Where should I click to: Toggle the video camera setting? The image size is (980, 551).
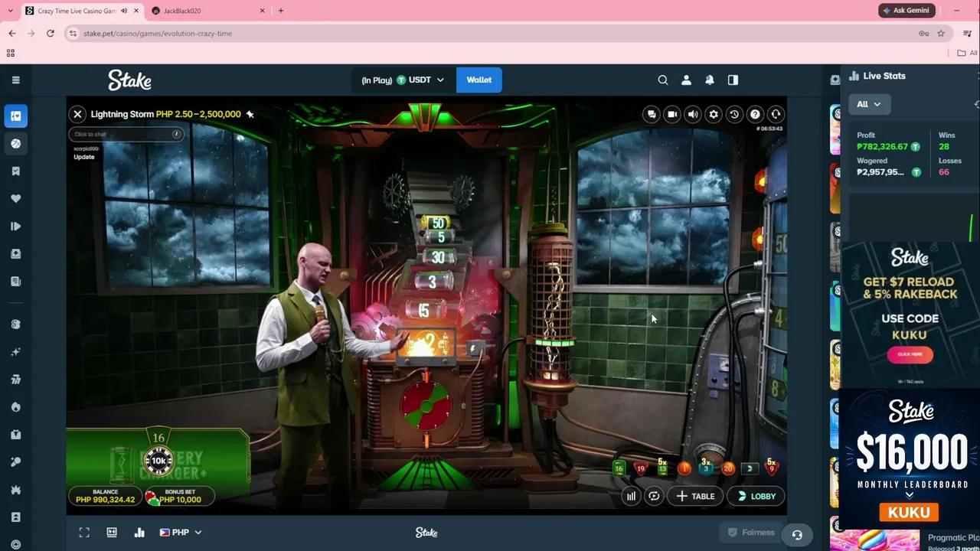click(x=672, y=114)
